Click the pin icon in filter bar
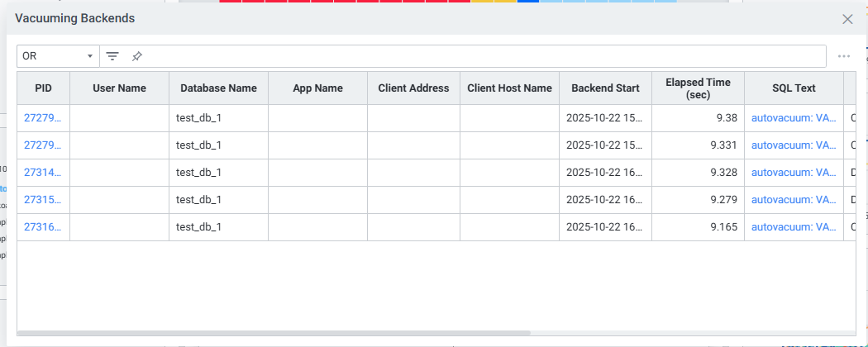868x347 pixels. pos(137,56)
